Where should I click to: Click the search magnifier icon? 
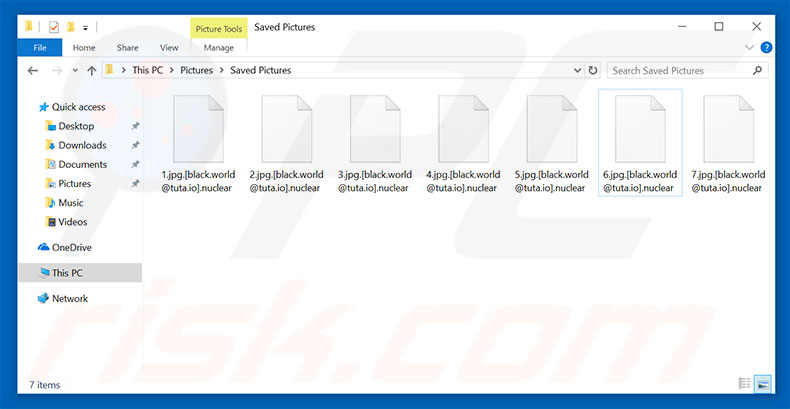coord(757,71)
